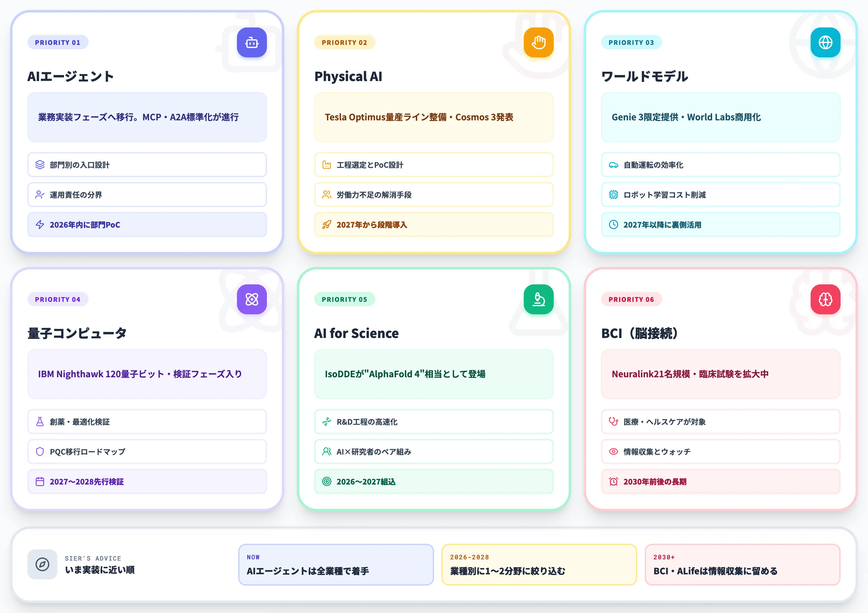Viewport: 868px width, 613px height.
Task: Click the rocket icon next to 2027年から段階導入
Action: (327, 224)
